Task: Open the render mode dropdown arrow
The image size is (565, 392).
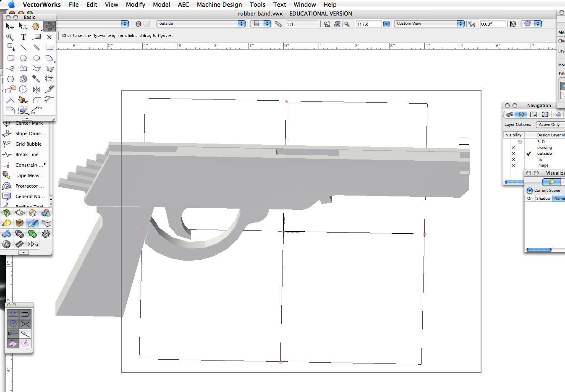Action: [x=538, y=24]
